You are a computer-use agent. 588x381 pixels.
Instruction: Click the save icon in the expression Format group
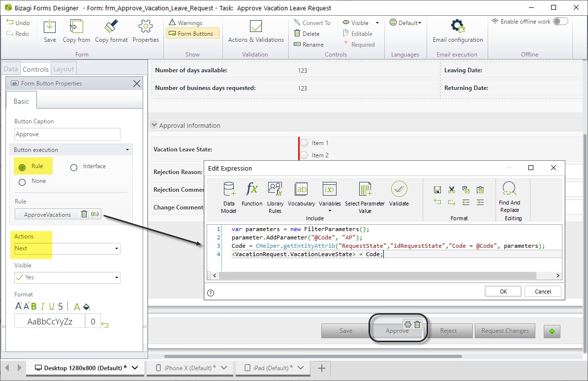(437, 190)
